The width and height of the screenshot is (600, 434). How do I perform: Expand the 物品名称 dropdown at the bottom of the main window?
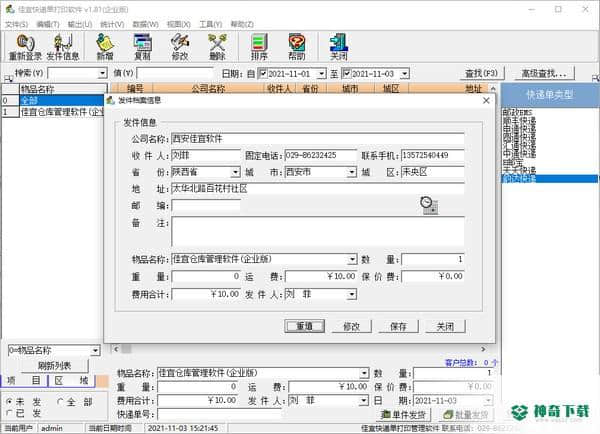point(364,373)
